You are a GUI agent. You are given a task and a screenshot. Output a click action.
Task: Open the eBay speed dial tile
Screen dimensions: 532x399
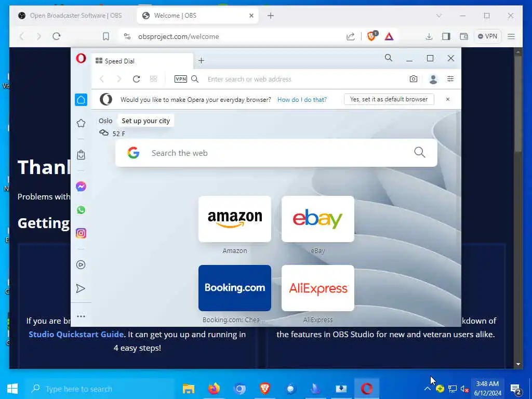pyautogui.click(x=318, y=219)
